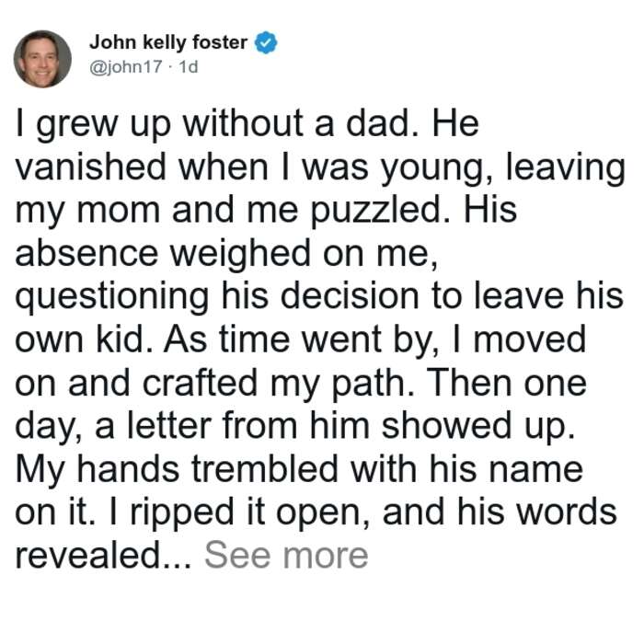Click the word 'vanished' in the post

coord(90,167)
